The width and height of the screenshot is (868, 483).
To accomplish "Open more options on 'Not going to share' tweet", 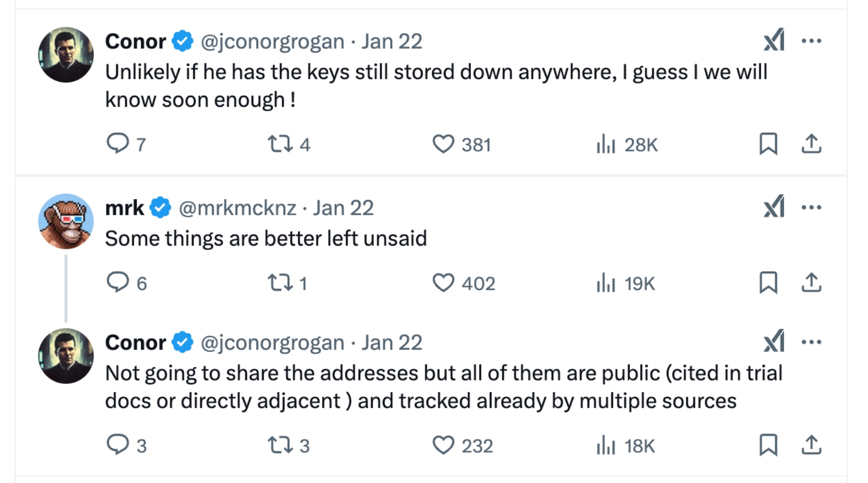I will 811,342.
